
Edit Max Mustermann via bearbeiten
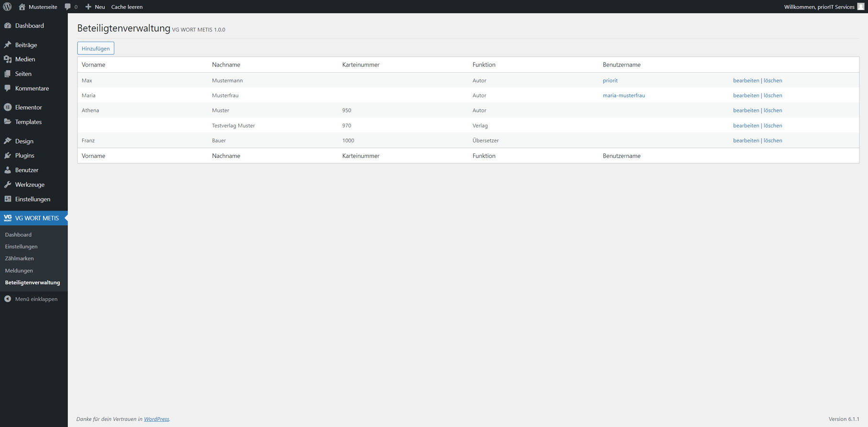click(746, 81)
